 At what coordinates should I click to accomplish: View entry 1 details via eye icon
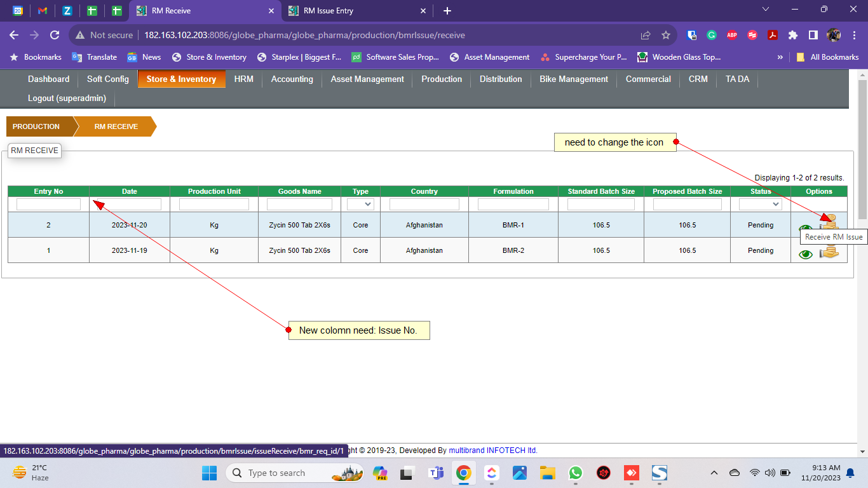[806, 254]
